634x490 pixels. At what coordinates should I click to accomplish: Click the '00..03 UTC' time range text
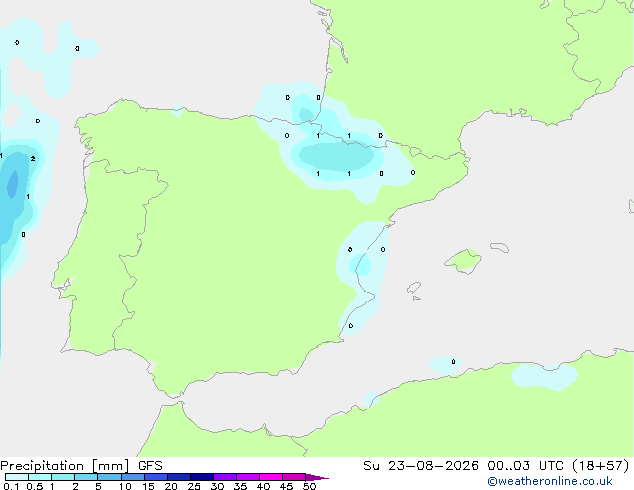point(525,466)
